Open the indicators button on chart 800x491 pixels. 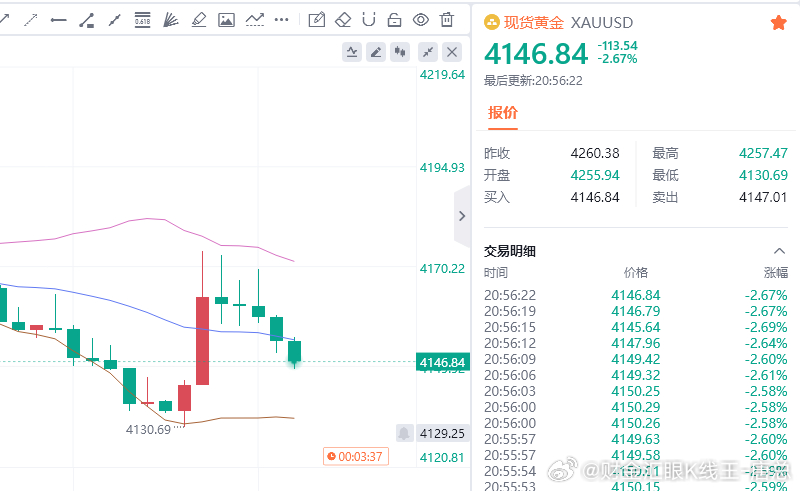point(352,52)
